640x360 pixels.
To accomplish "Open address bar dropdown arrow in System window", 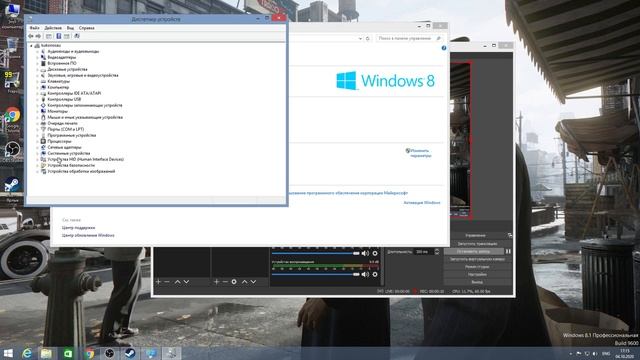I will [x=360, y=38].
